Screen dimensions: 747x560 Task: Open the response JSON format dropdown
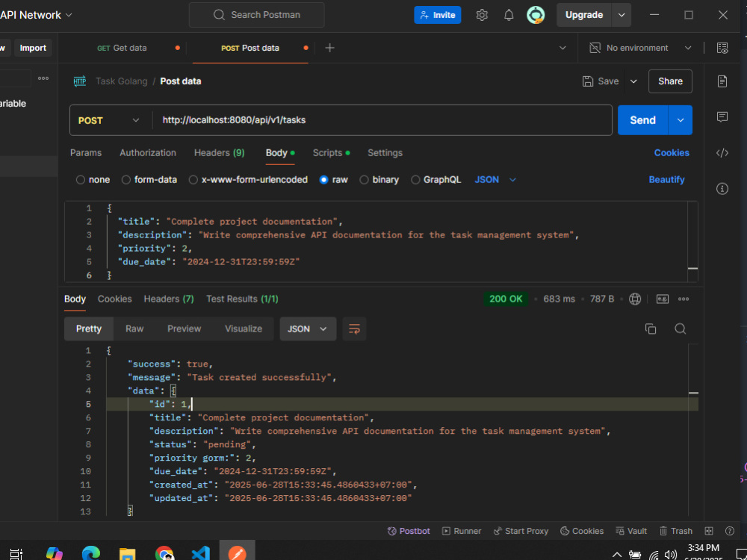(308, 329)
